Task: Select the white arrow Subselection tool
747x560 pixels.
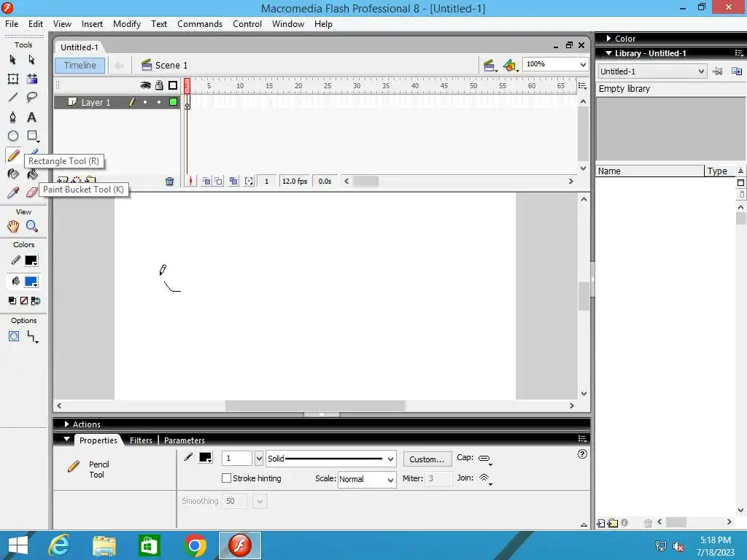Action: 32,60
